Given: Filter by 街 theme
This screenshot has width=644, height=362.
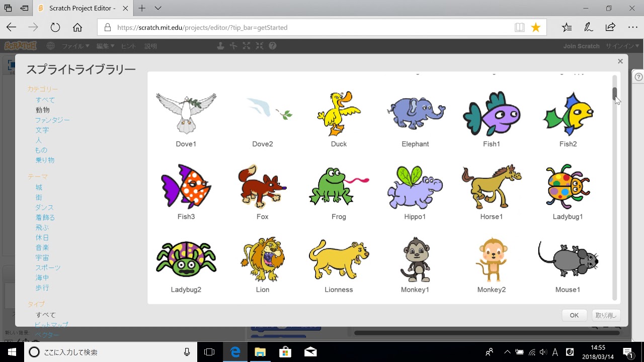Looking at the screenshot, I should click(x=39, y=198).
